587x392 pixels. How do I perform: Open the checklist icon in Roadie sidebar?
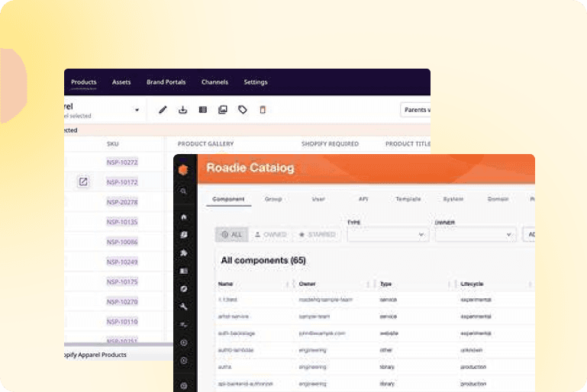[x=183, y=325]
